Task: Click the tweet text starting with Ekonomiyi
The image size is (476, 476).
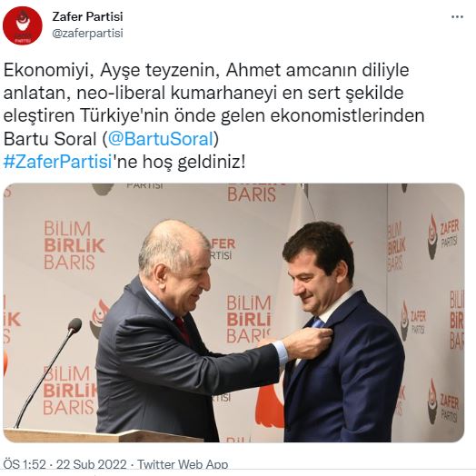Action: (x=213, y=116)
